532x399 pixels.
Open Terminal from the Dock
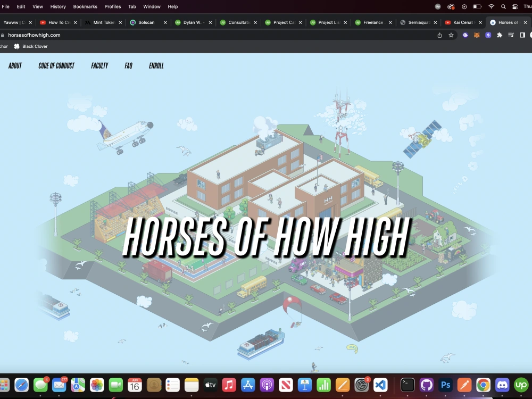[408, 385]
